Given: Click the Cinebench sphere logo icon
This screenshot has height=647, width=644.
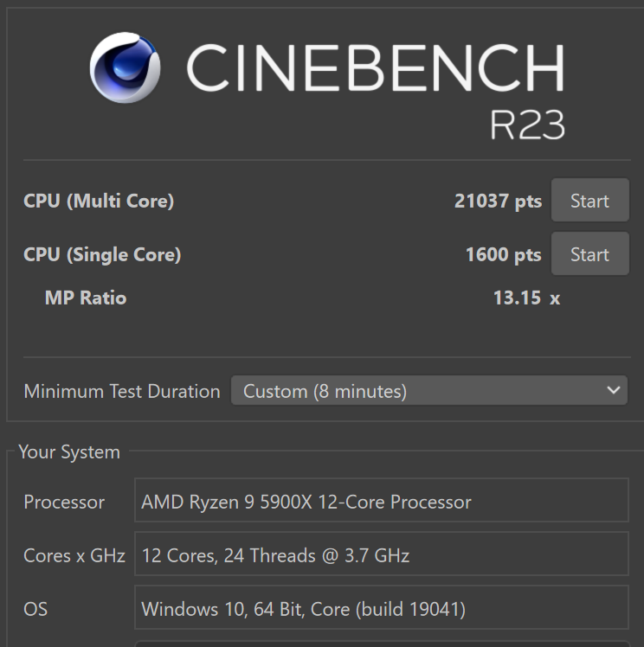Looking at the screenshot, I should coord(126,67).
